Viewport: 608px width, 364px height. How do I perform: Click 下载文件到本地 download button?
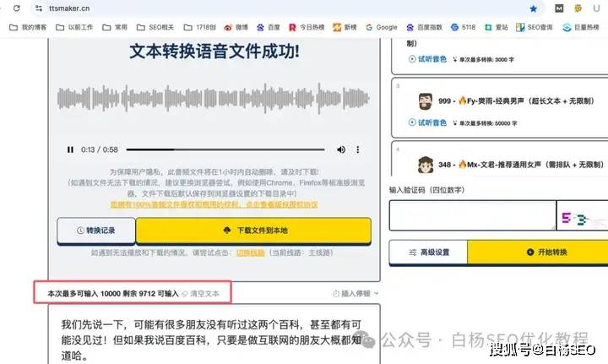pyautogui.click(x=253, y=231)
